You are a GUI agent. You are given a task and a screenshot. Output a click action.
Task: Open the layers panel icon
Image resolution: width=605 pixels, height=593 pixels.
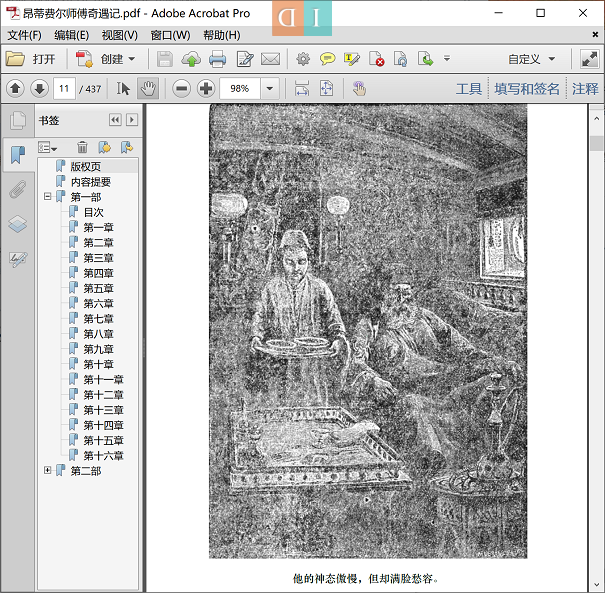point(17,224)
